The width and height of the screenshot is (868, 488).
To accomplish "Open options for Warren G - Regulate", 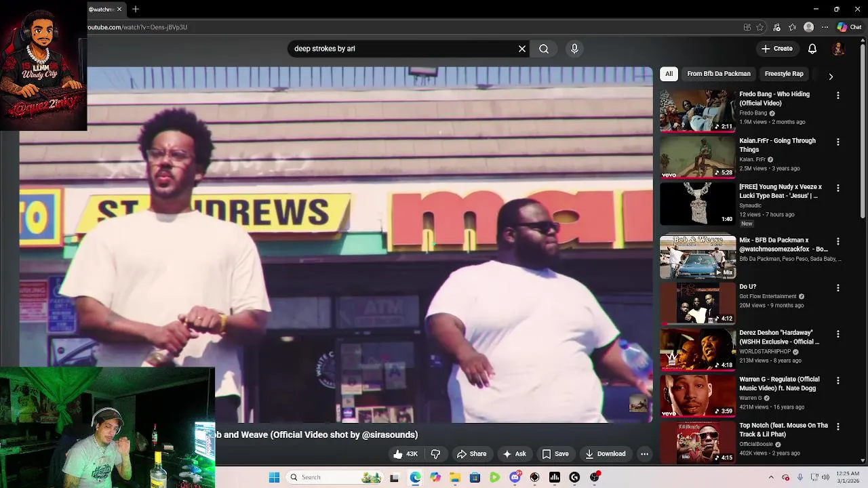I will click(838, 381).
